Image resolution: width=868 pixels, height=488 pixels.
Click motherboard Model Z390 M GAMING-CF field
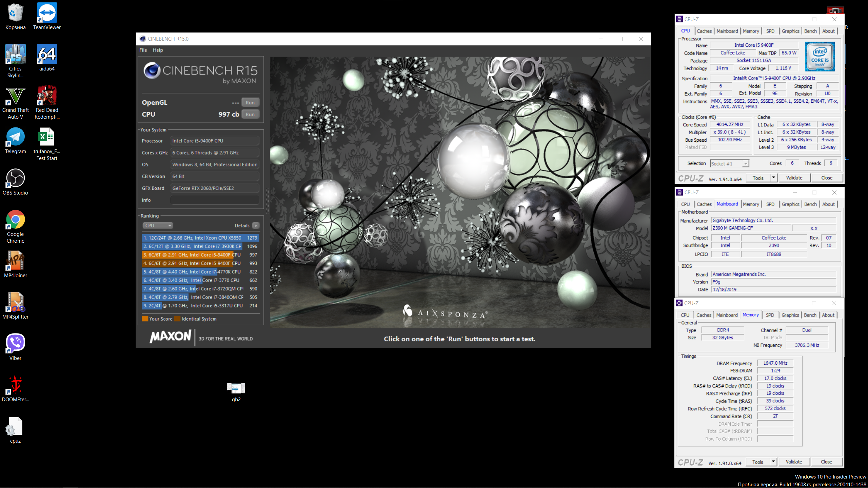(x=751, y=228)
